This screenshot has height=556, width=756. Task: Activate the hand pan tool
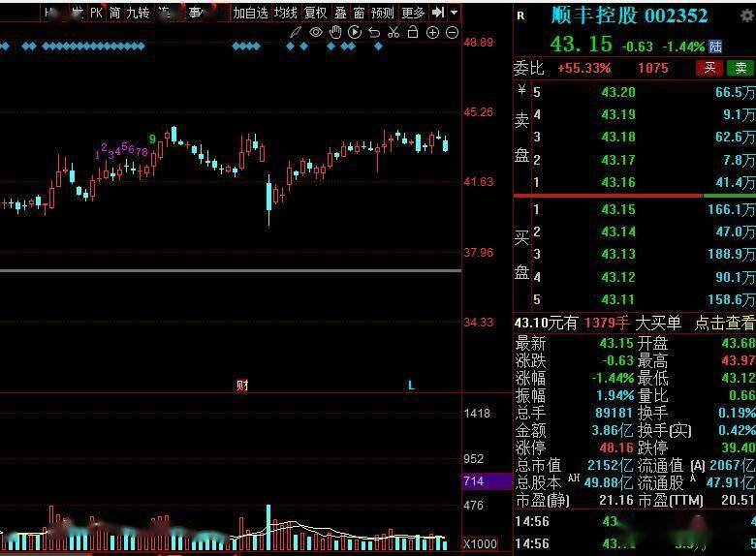(335, 32)
